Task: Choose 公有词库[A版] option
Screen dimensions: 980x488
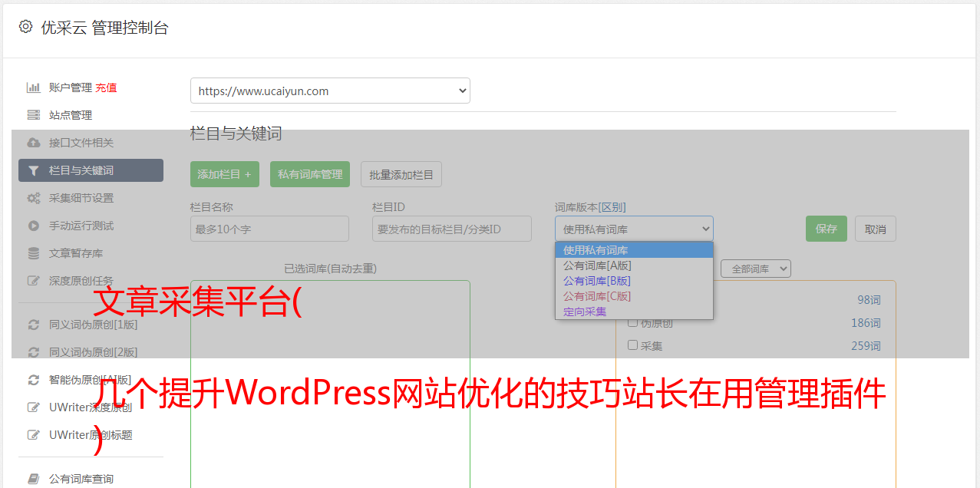Action: click(634, 265)
